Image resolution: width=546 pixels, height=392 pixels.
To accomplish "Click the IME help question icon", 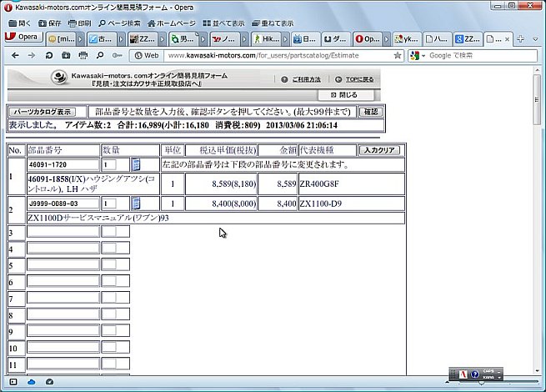I will pos(475,374).
